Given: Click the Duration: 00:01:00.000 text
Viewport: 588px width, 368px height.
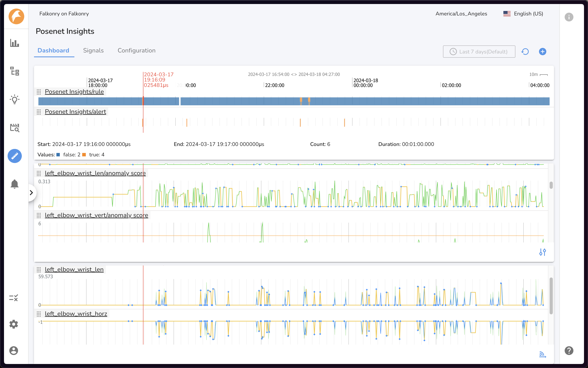Looking at the screenshot, I should pyautogui.click(x=406, y=144).
